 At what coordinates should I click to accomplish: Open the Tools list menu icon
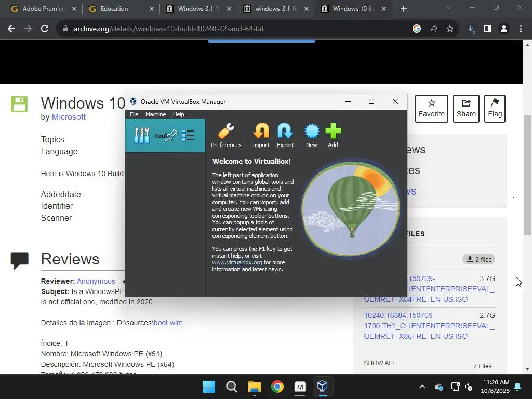pyautogui.click(x=188, y=136)
